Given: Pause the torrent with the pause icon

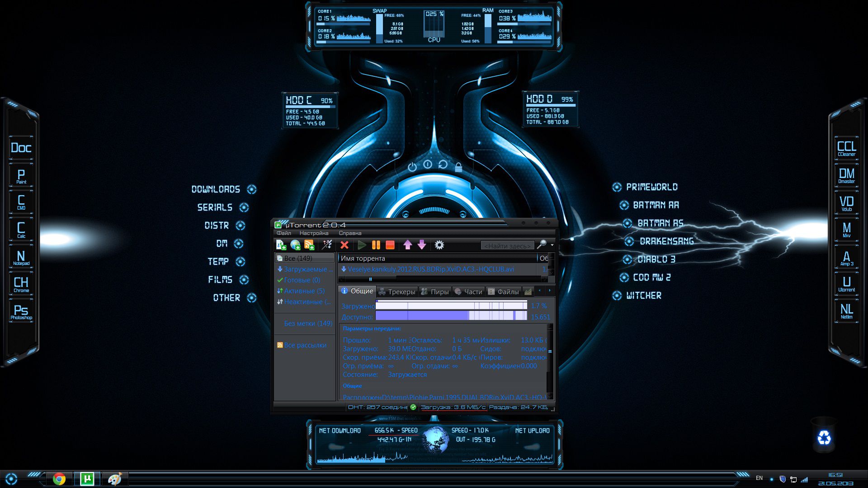Looking at the screenshot, I should click(376, 245).
